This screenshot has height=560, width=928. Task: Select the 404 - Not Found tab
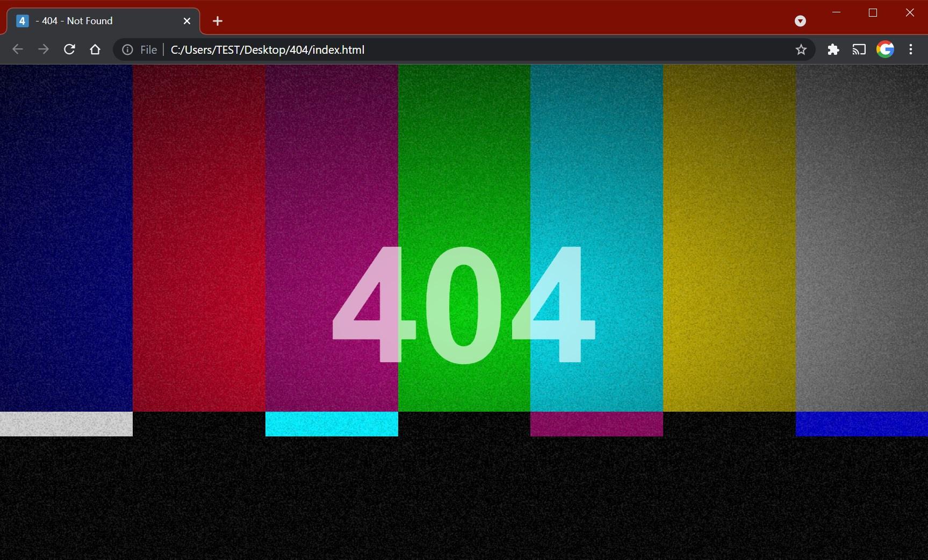pos(103,21)
